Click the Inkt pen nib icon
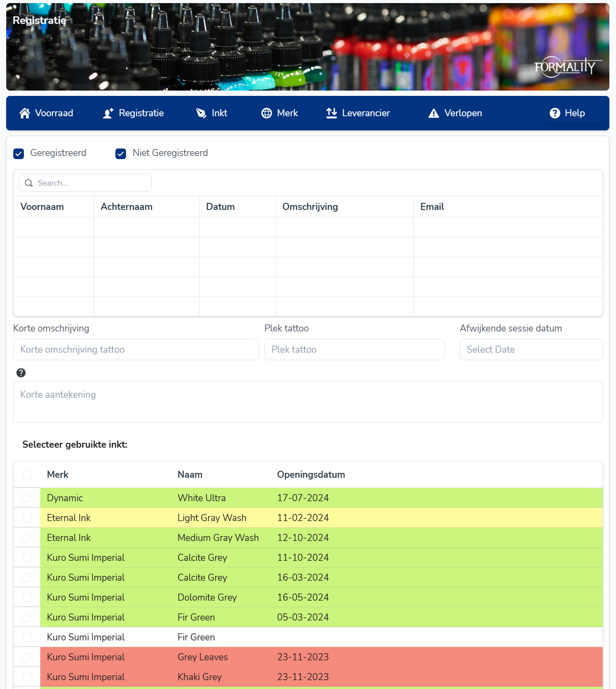This screenshot has height=689, width=616. coord(201,113)
